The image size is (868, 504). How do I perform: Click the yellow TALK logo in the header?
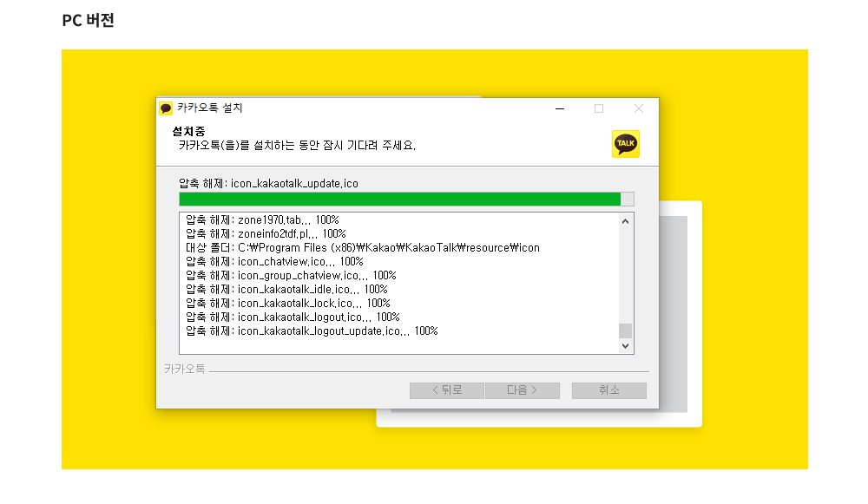click(x=626, y=144)
